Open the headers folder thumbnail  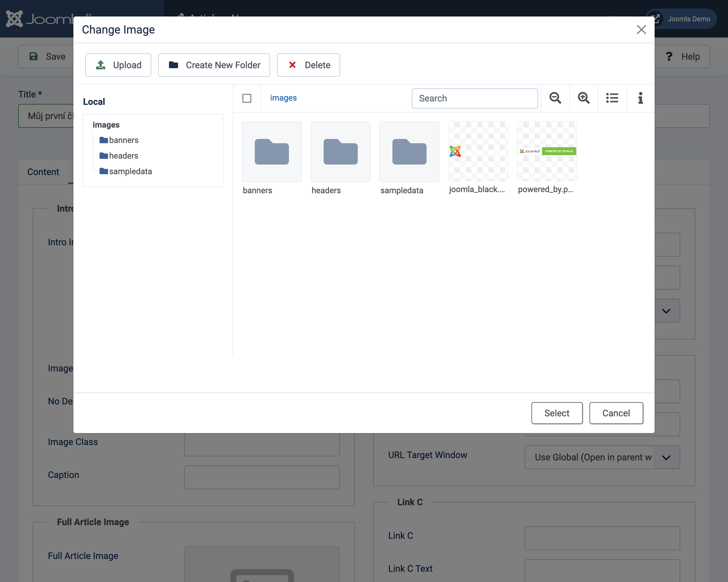pos(340,152)
